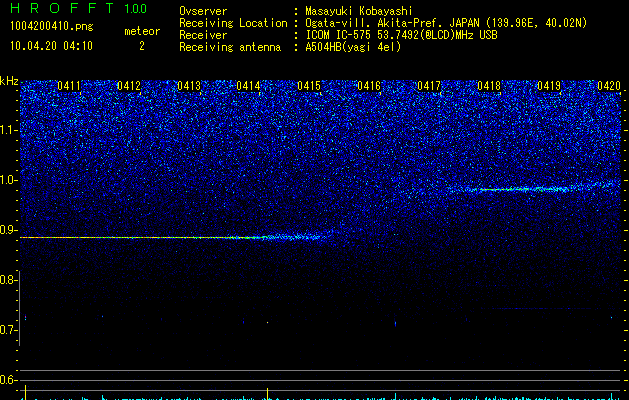
Task: Click the 0416 time marker
Action: 369,86
